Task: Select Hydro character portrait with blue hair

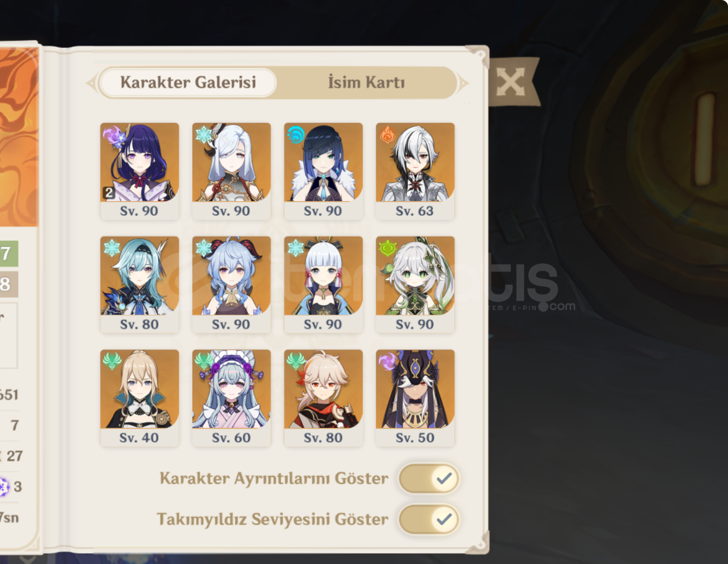Action: coord(323,171)
